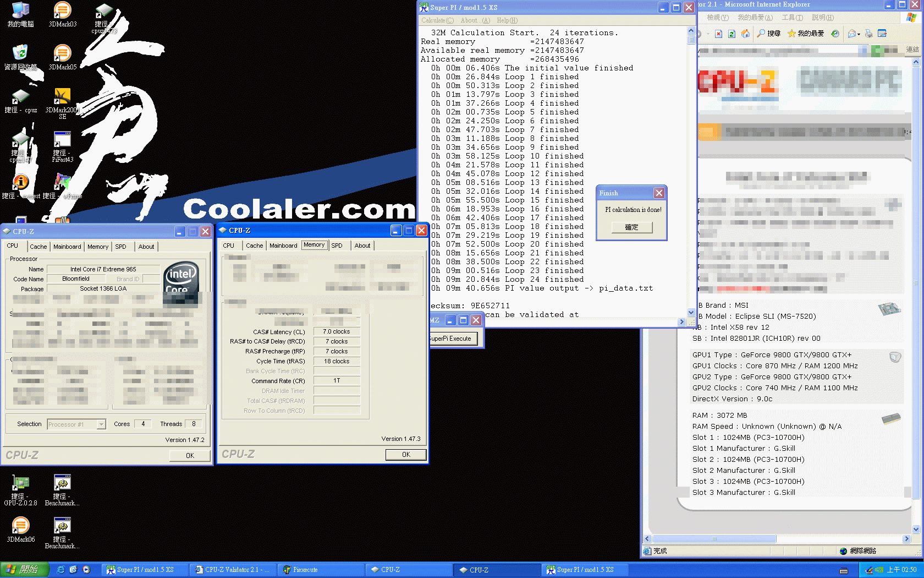The width and height of the screenshot is (924, 578).
Task: Click Super PI vertical scrollbar down arrow
Action: click(691, 312)
